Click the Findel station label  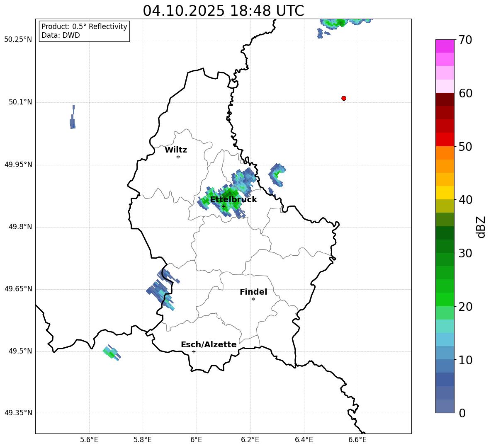[x=253, y=292]
